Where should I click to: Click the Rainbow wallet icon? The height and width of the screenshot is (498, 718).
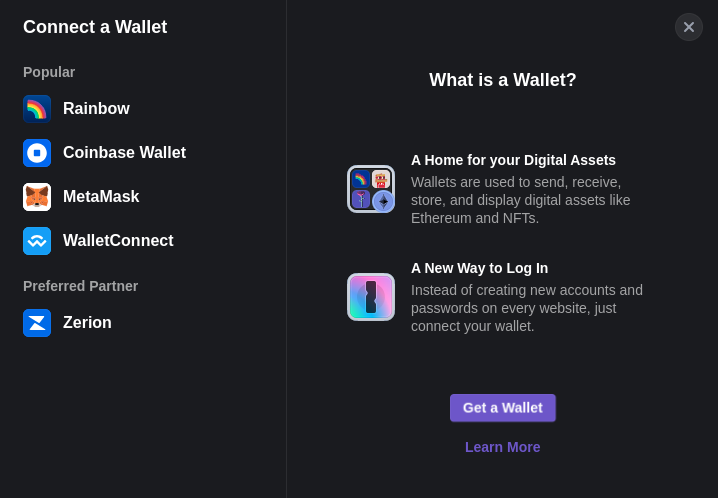[37, 109]
